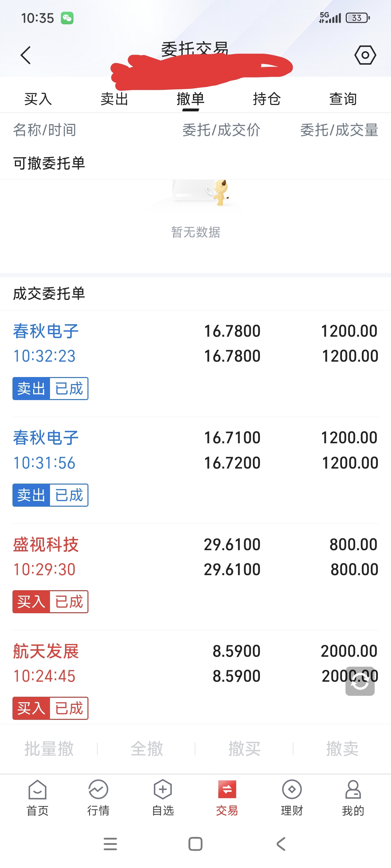Open the 查询 query tab
Screen dimensions: 391x868
(x=343, y=99)
